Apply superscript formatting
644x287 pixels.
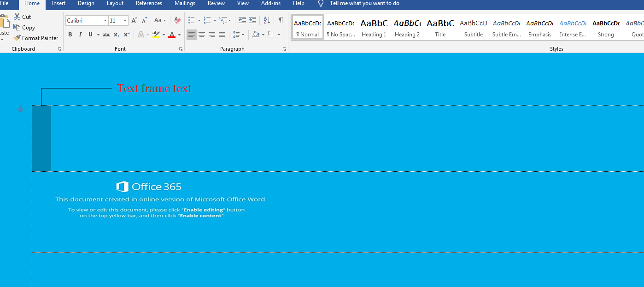click(x=126, y=35)
